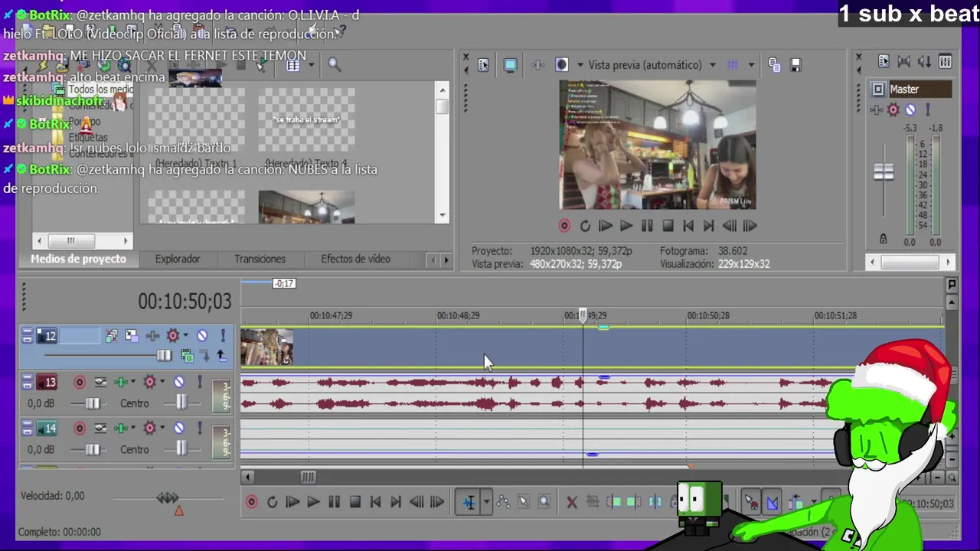Image resolution: width=980 pixels, height=551 pixels.
Task: Step to previous frame under video preview
Action: coord(730,226)
